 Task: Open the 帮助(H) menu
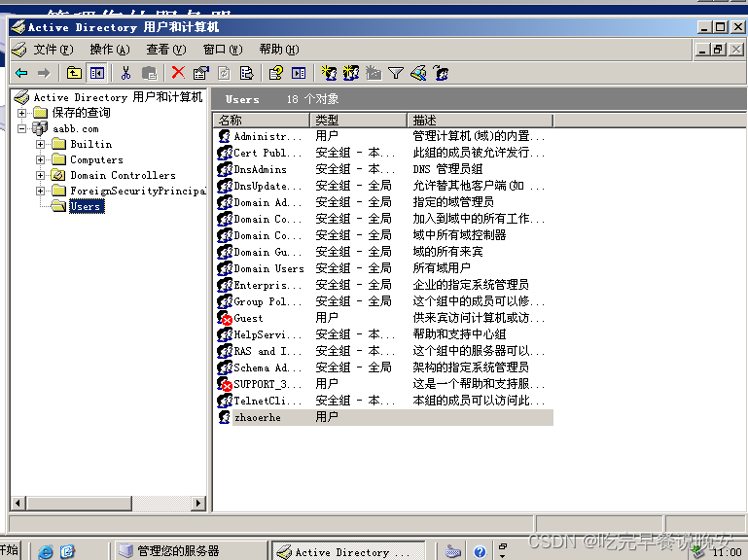tap(279, 50)
